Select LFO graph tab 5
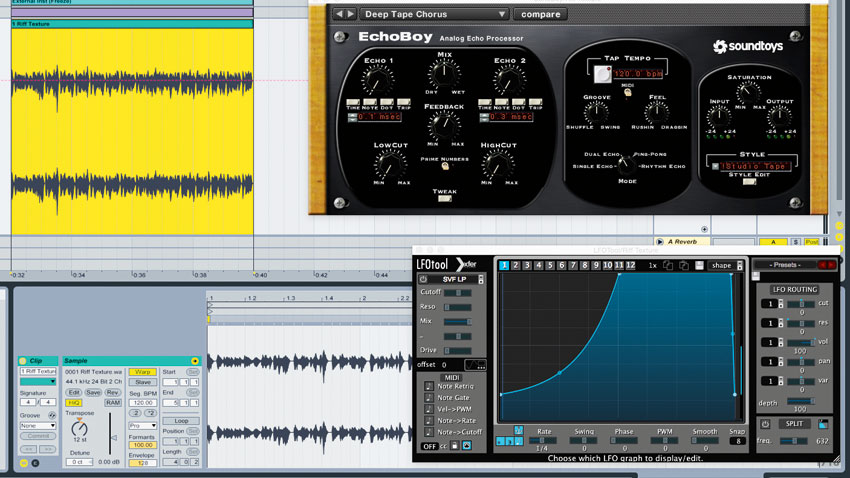850x478 pixels. 550,265
